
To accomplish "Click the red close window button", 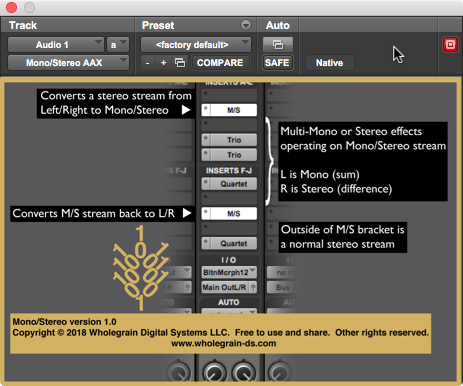I will click(x=11, y=7).
